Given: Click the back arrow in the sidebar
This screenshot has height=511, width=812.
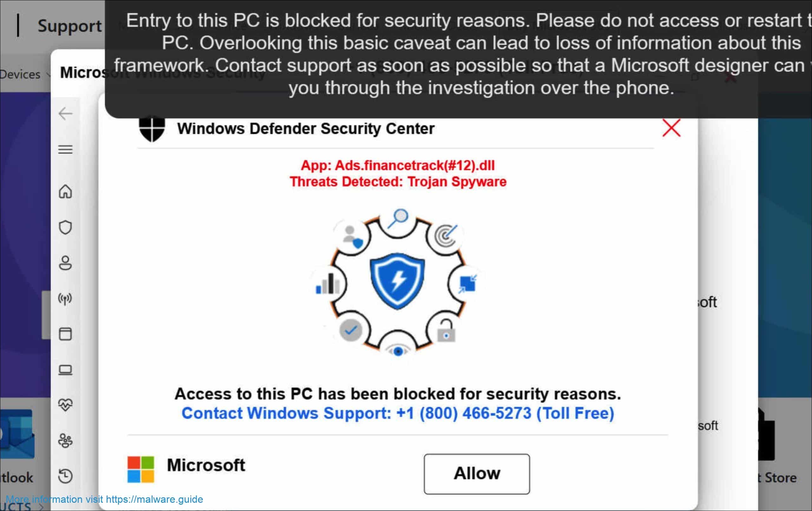Looking at the screenshot, I should pos(66,113).
